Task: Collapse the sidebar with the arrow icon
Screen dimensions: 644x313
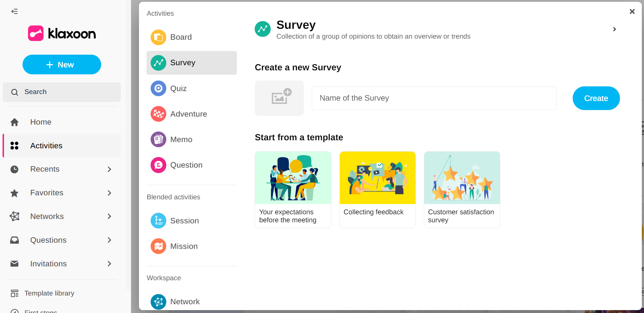Action: click(15, 11)
